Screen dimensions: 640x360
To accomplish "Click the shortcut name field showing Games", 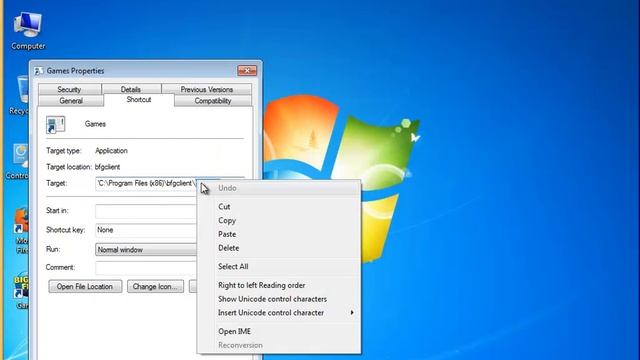I will [x=95, y=124].
